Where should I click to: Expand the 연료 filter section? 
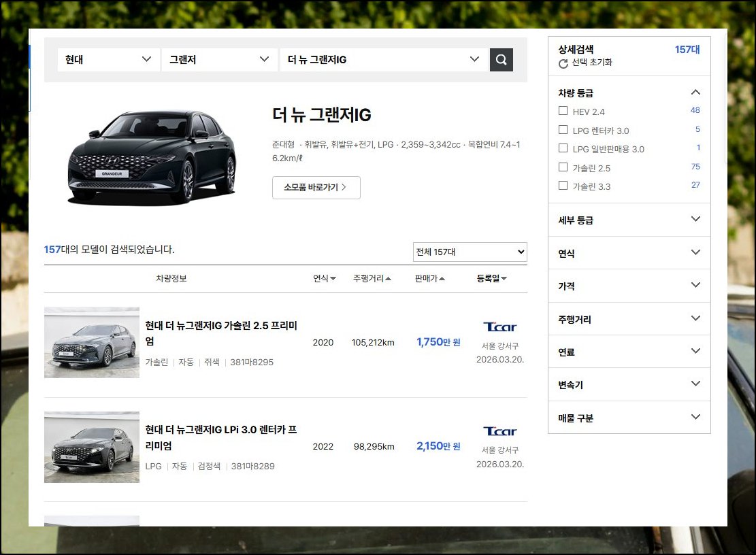[629, 352]
